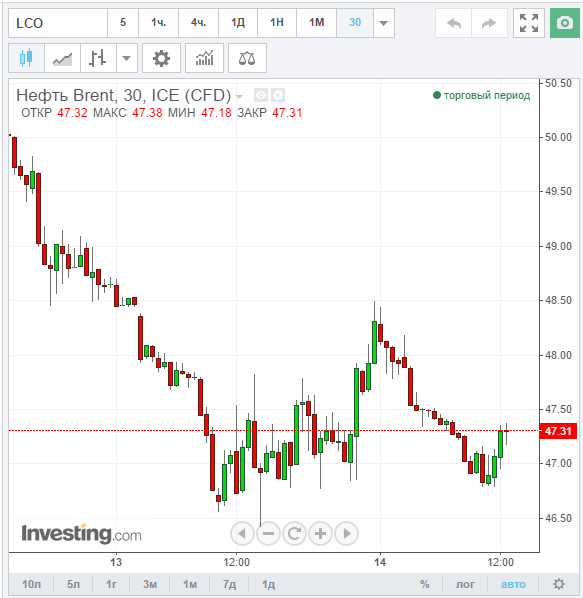Screen dimensions: 583x598
Task: Click the LCO symbol input field
Action: tap(58, 23)
